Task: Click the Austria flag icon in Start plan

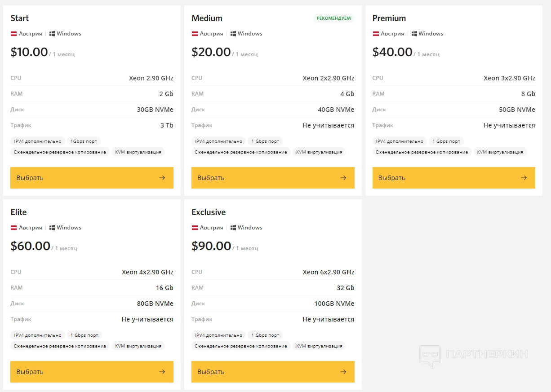Action: coord(14,34)
